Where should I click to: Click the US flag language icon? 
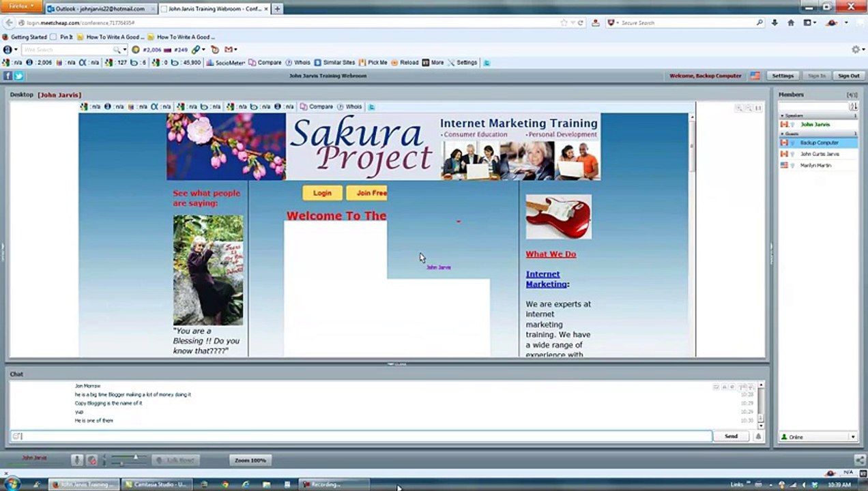755,76
